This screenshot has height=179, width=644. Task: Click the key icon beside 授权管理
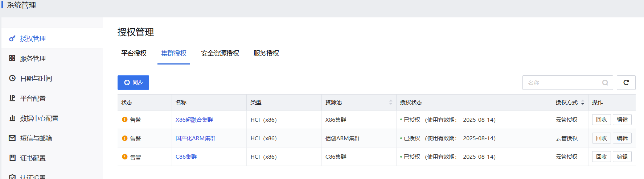click(12, 38)
